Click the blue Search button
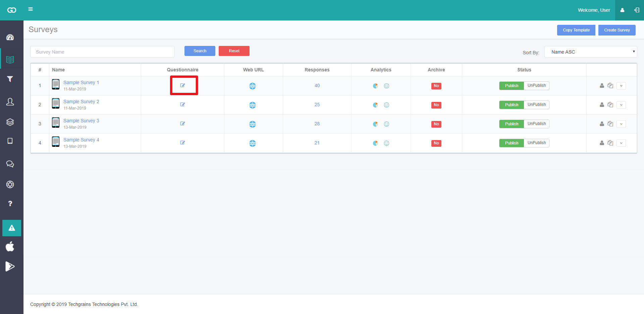The image size is (644, 314). tap(200, 51)
